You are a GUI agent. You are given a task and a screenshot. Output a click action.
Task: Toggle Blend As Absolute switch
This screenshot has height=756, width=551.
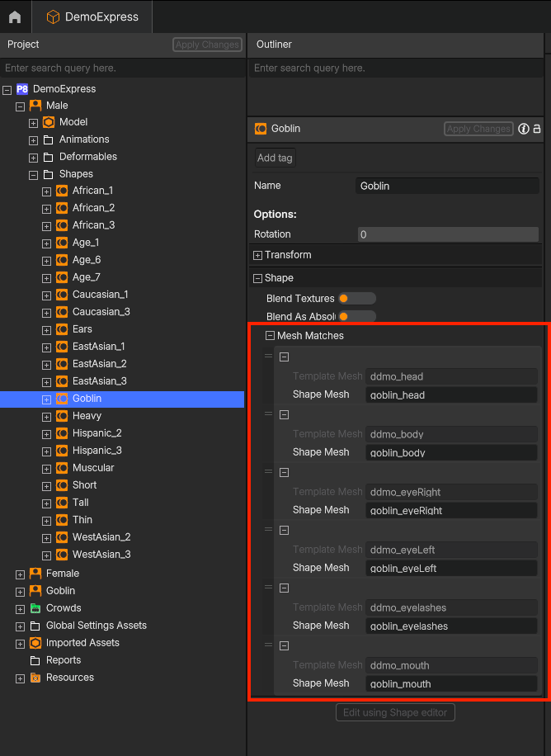click(x=356, y=317)
